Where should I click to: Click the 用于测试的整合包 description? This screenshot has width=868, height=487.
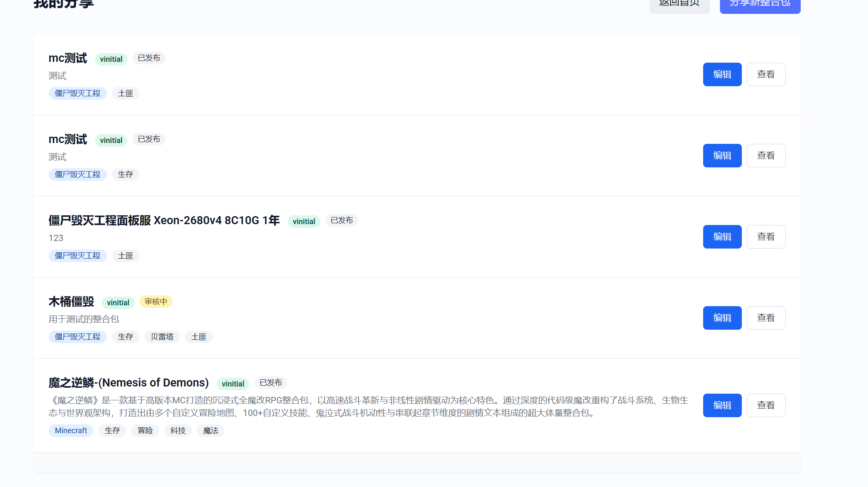click(x=84, y=319)
